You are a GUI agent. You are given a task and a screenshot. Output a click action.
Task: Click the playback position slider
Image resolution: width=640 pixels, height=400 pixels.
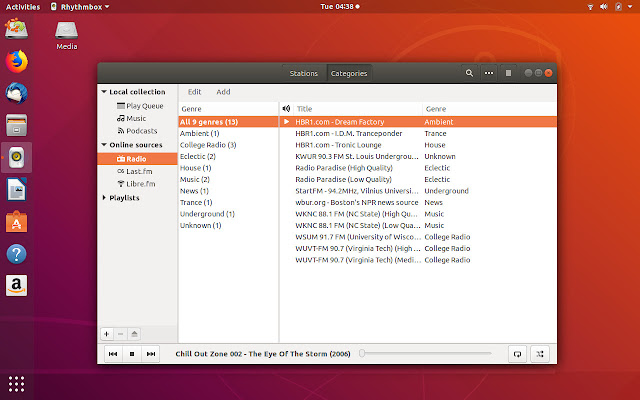[425, 353]
